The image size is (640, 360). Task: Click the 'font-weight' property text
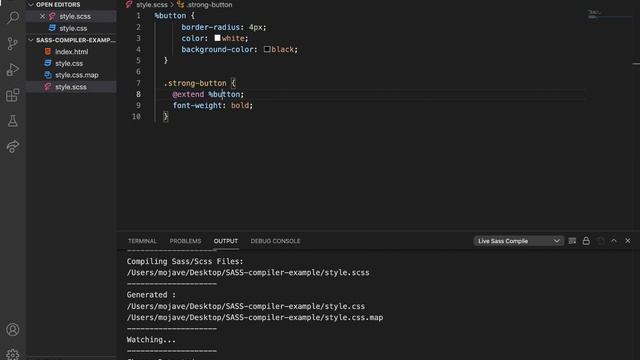pyautogui.click(x=198, y=105)
